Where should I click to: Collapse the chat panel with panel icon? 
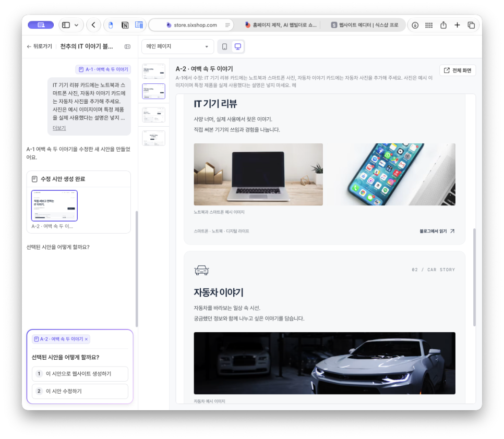[x=128, y=46]
